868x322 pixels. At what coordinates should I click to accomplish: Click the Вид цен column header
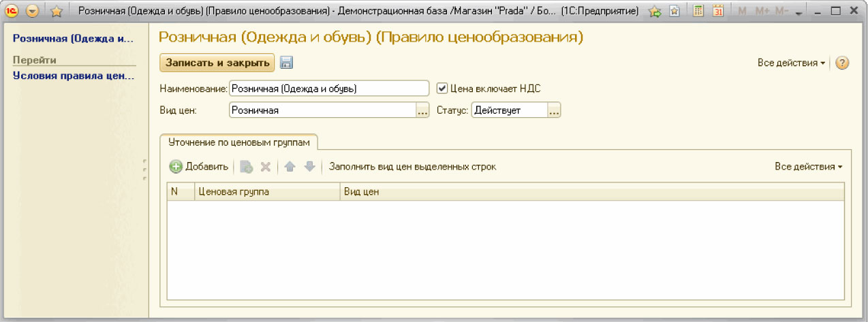point(592,192)
